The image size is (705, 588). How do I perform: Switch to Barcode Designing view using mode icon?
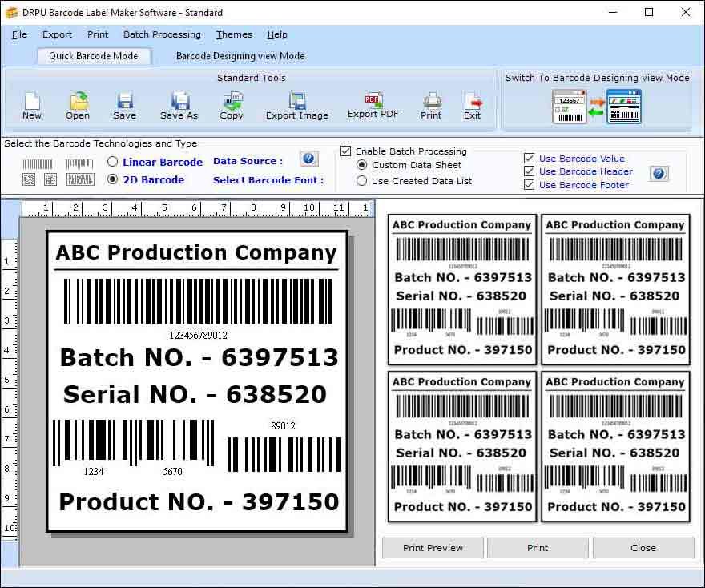[597, 107]
